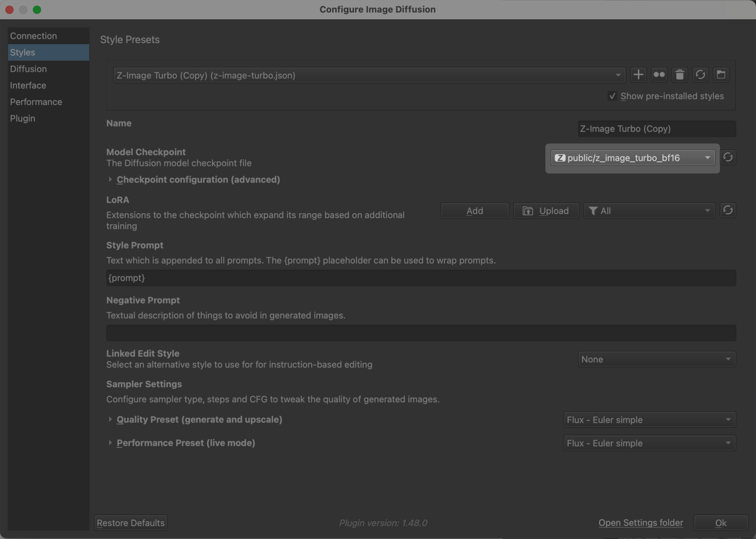Click the Open Settings folder link
The height and width of the screenshot is (539, 756).
640,523
